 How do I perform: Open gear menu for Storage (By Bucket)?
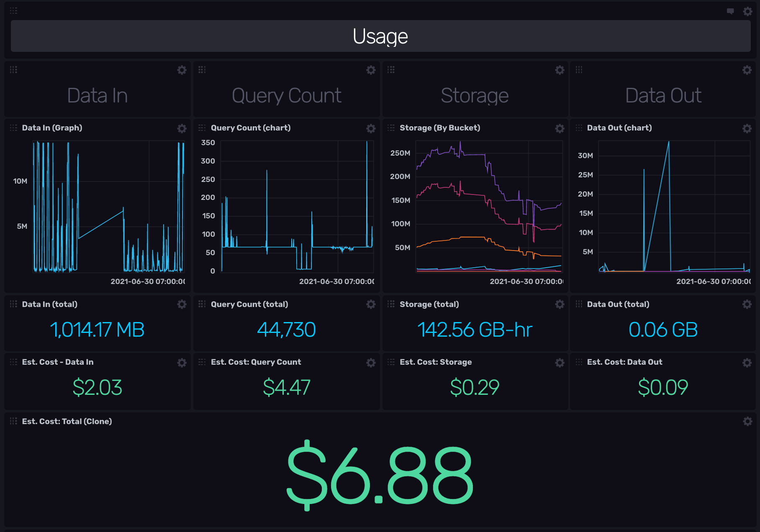[x=560, y=128]
